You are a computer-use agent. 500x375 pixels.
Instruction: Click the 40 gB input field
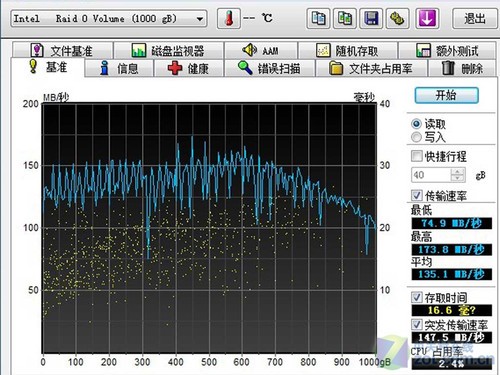point(431,175)
